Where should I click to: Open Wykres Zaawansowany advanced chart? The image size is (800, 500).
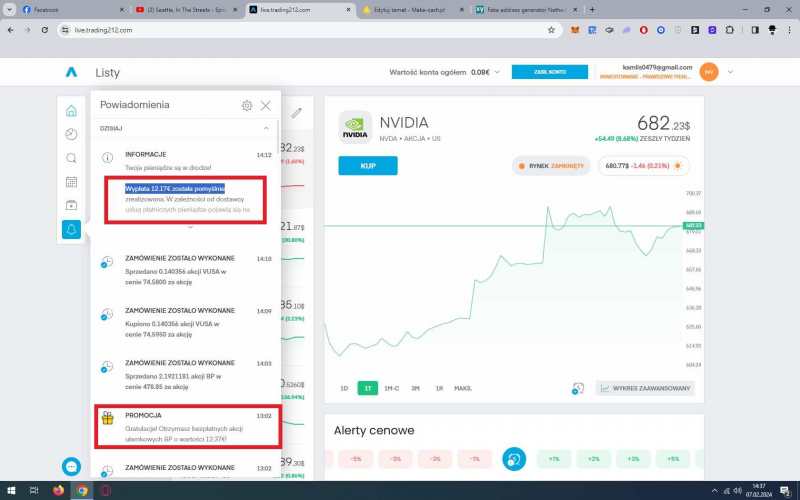[x=645, y=388]
